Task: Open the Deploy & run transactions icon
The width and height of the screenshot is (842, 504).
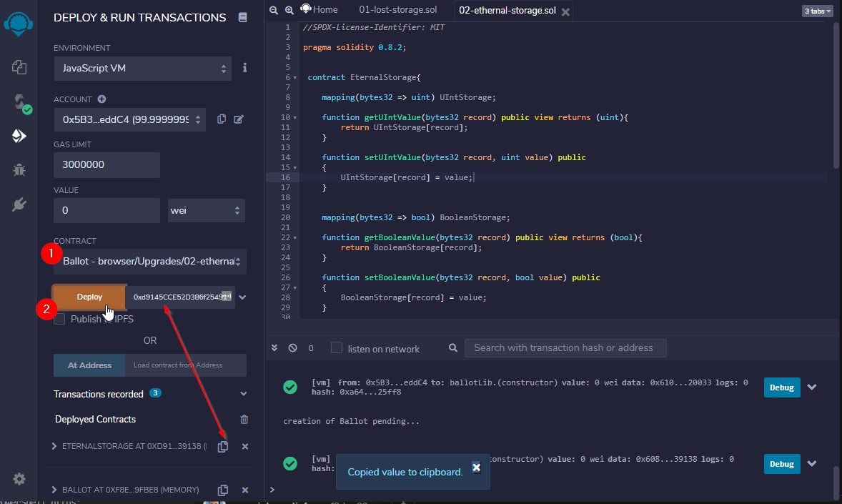Action: 19,136
